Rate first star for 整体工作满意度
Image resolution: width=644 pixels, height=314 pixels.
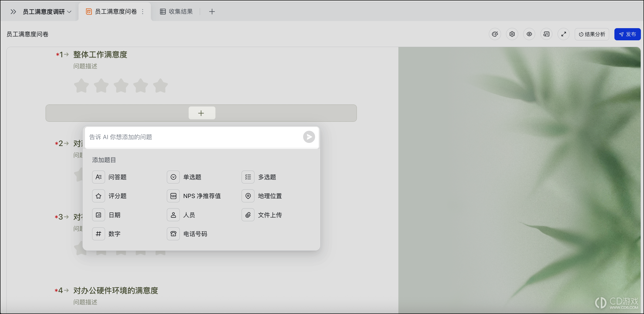81,86
